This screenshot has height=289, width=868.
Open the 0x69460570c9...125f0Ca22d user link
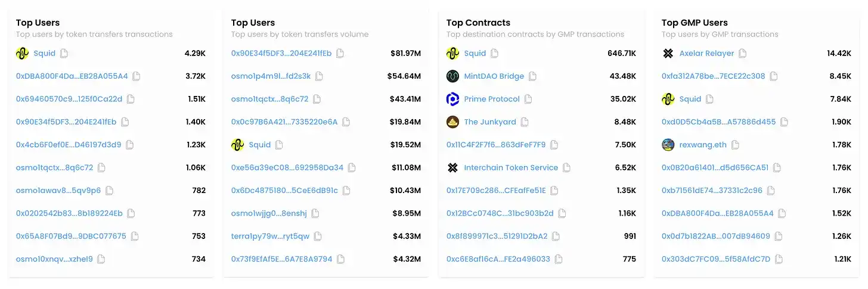(69, 99)
